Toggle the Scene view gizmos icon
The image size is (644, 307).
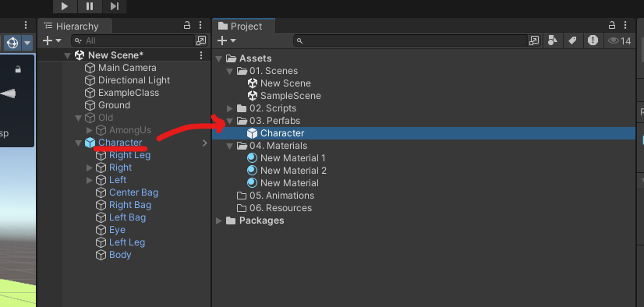(x=13, y=43)
